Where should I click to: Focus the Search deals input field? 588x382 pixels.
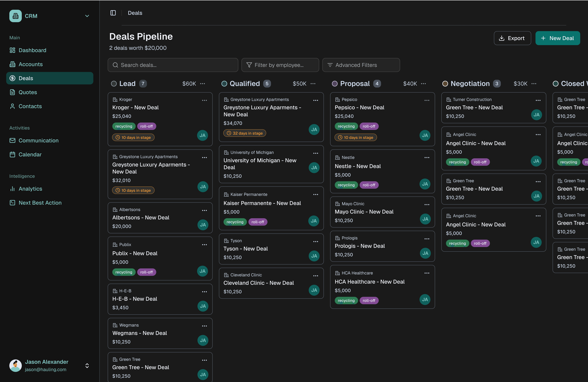tap(173, 65)
